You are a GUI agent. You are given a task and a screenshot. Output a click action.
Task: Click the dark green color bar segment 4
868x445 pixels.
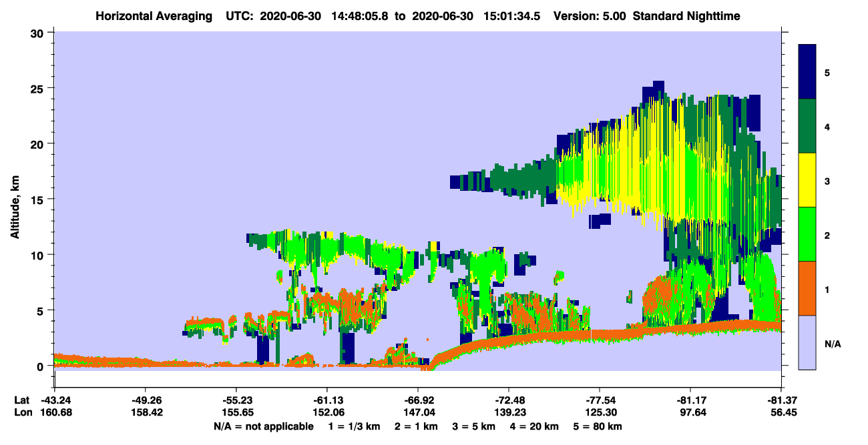click(x=807, y=125)
